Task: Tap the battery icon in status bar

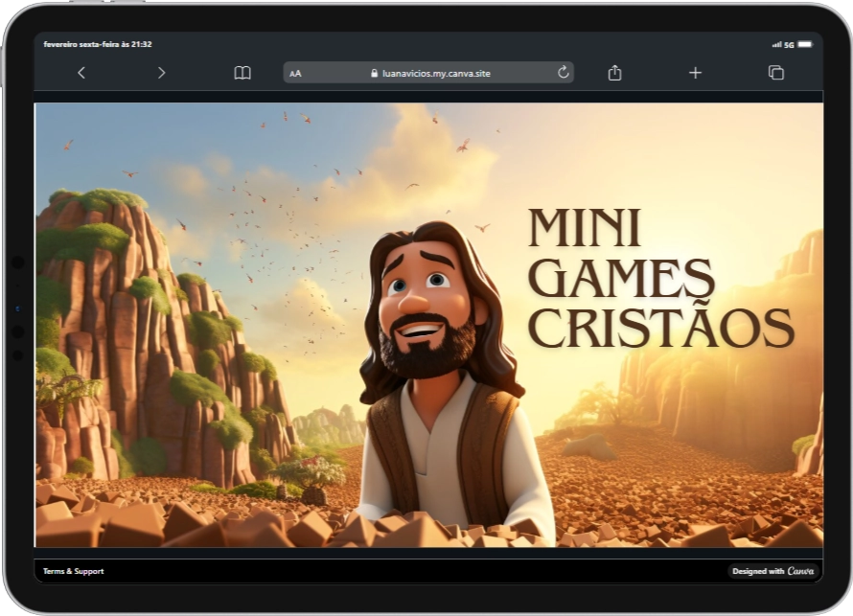Action: 805,44
